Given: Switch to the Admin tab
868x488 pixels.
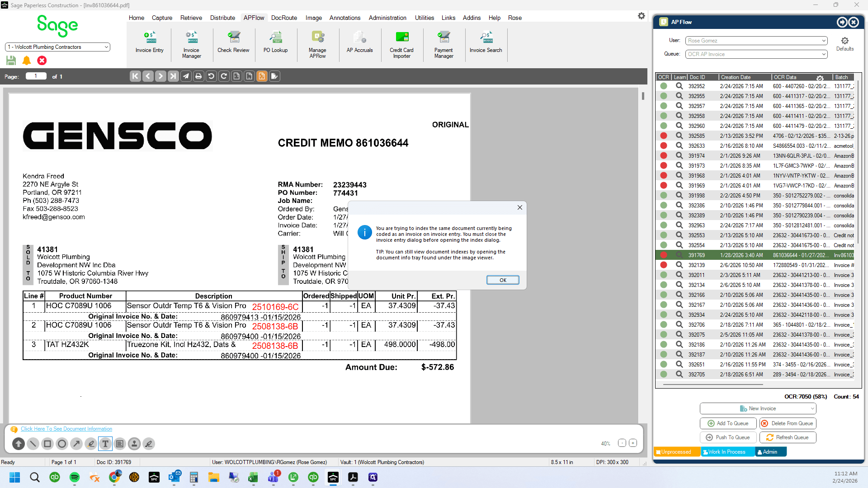Looking at the screenshot, I should (770, 452).
